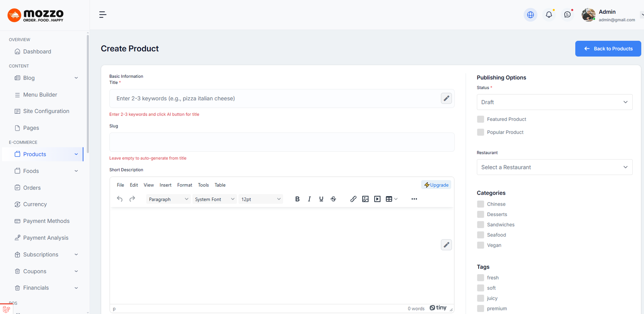Open the Select a Restaurant dropdown
Screen dimensions: 644x314
[x=554, y=167]
